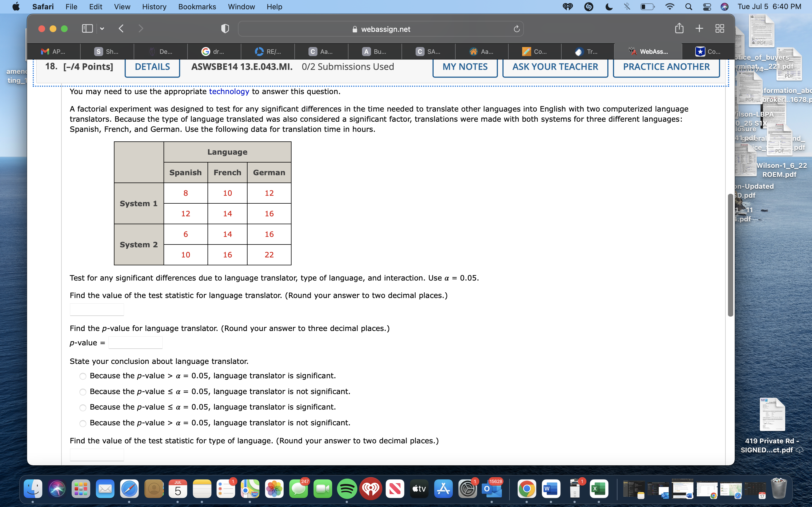This screenshot has width=812, height=507.
Task: Open the Bookmarks menu
Action: (197, 7)
